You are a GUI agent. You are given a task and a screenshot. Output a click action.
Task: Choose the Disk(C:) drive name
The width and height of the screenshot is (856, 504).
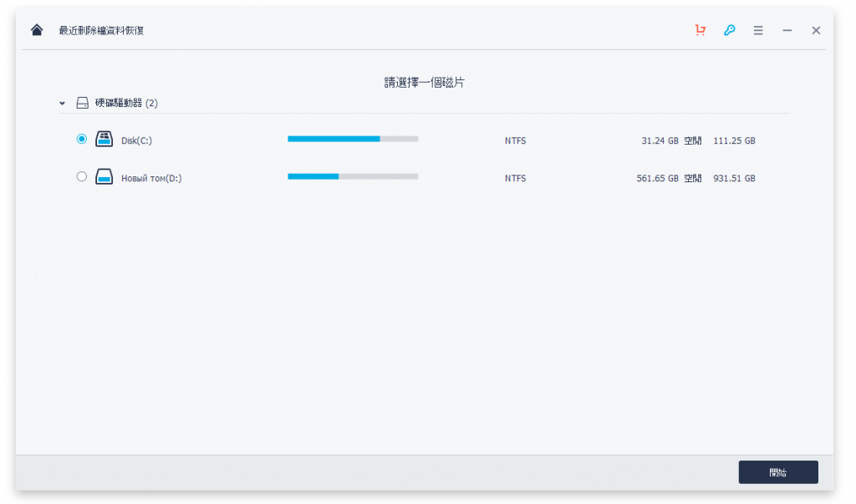pos(136,140)
